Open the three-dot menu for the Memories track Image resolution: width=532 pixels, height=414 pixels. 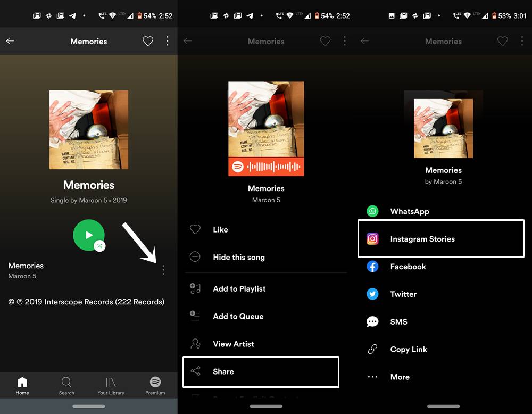click(x=163, y=270)
